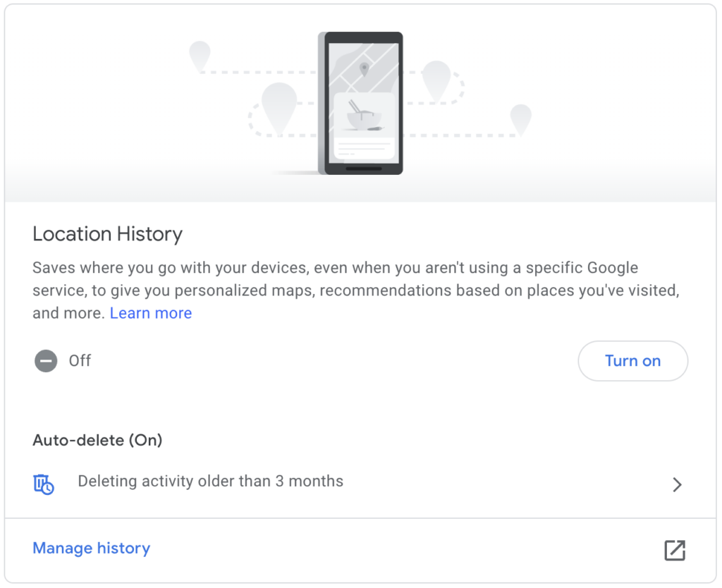Click the Deleting activity older than 3 months text
Image resolution: width=722 pixels, height=588 pixels.
tap(209, 481)
